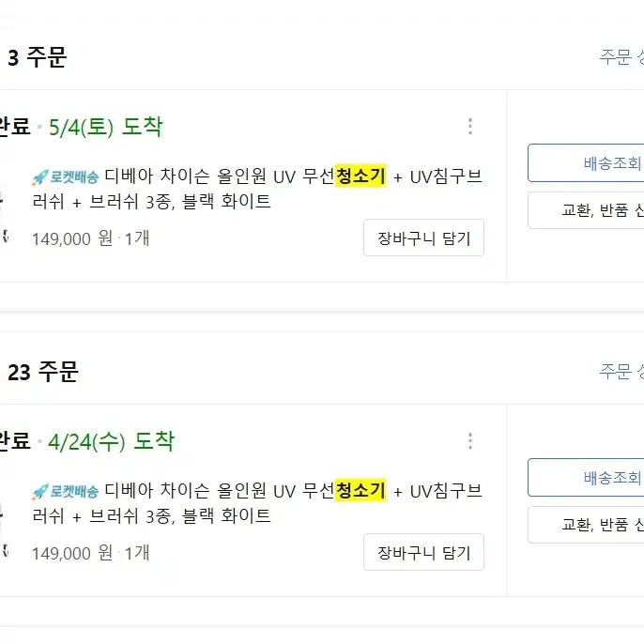Request 교환, 반품 for 4/24 arrival order
Screen dimensions: 644x644
(x=586, y=525)
